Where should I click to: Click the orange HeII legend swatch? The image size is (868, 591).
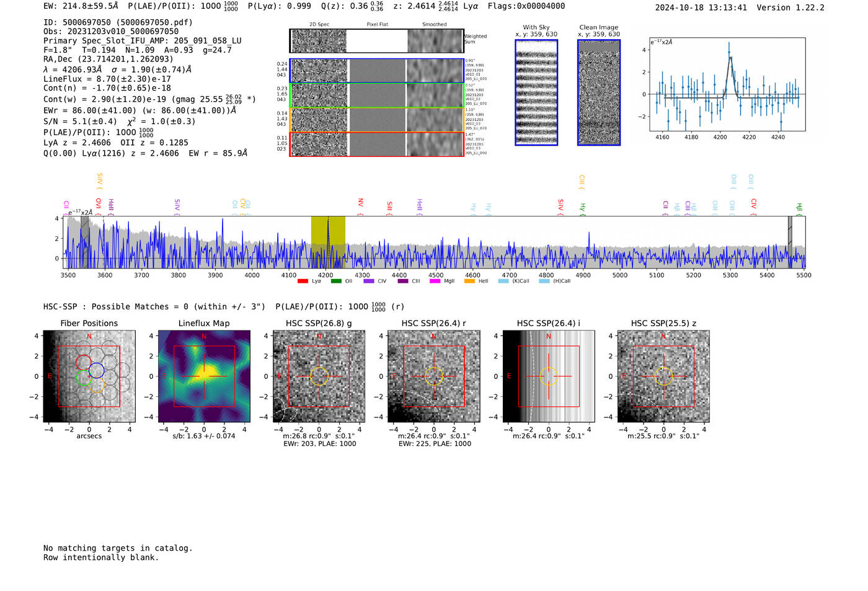pos(469,281)
